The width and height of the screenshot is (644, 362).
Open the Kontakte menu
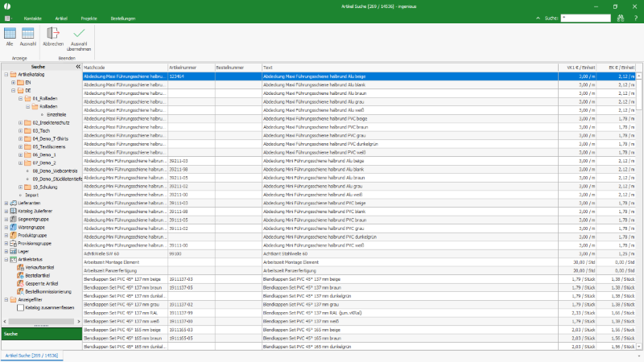(32, 19)
